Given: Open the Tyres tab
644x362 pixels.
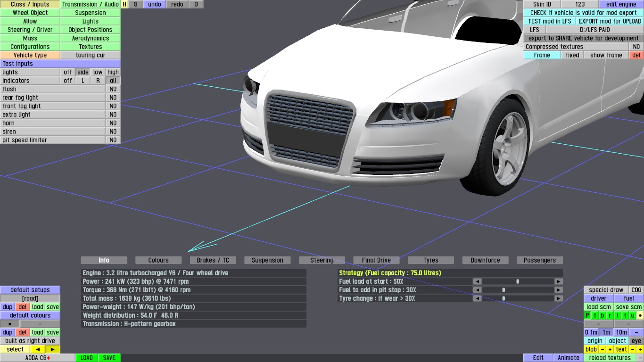Looking at the screenshot, I should coord(431,260).
